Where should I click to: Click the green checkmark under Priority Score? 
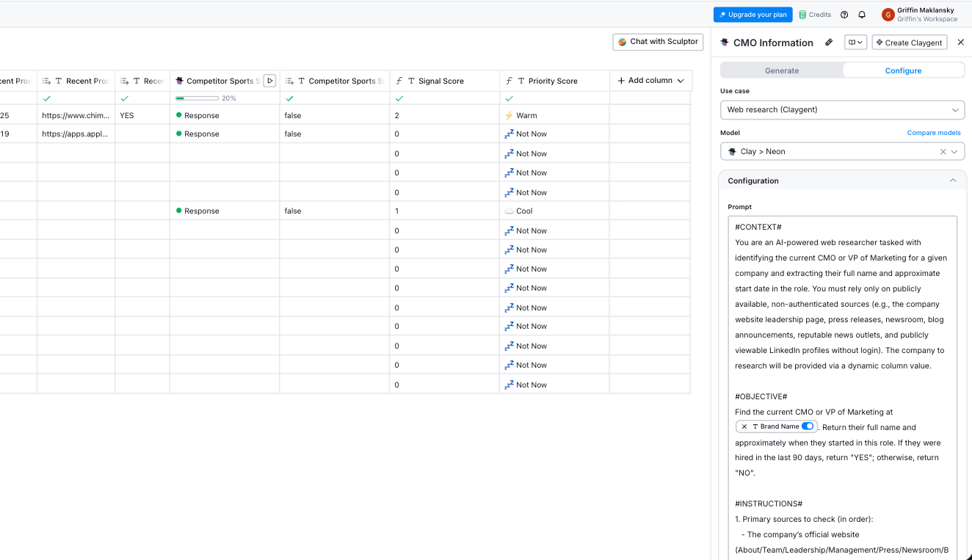coord(510,97)
